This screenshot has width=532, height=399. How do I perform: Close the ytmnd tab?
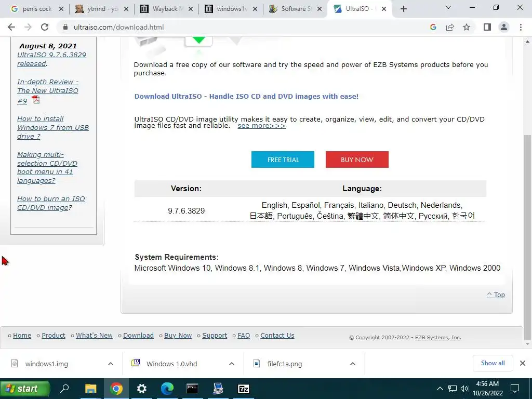(x=126, y=9)
